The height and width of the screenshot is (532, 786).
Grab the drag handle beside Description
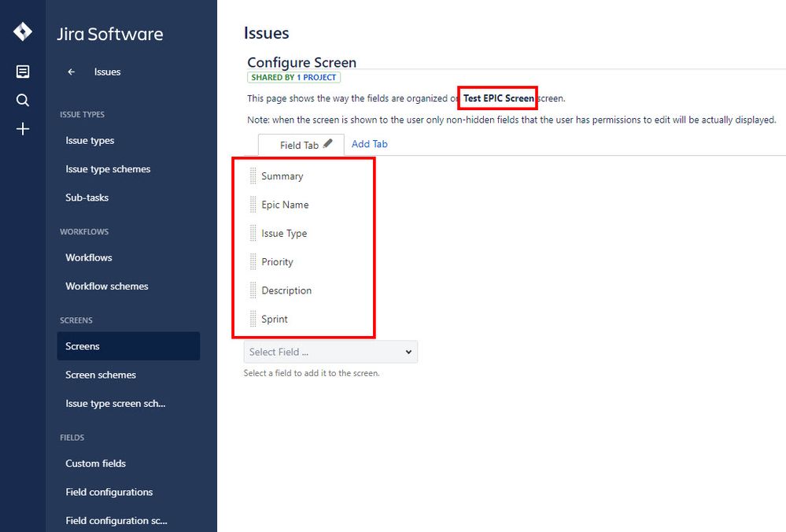click(253, 290)
